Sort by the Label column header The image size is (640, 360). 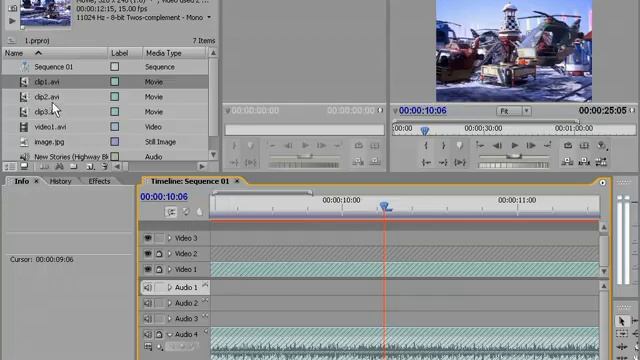[x=125, y=53]
